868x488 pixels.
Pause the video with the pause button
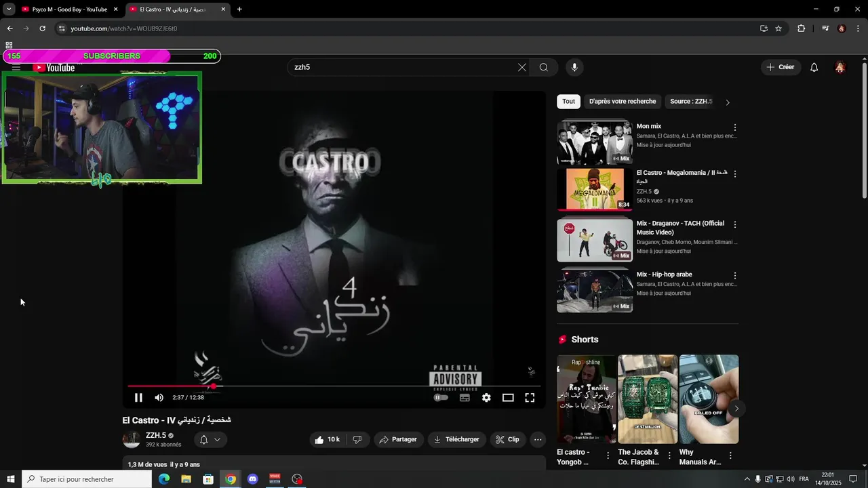[138, 398]
